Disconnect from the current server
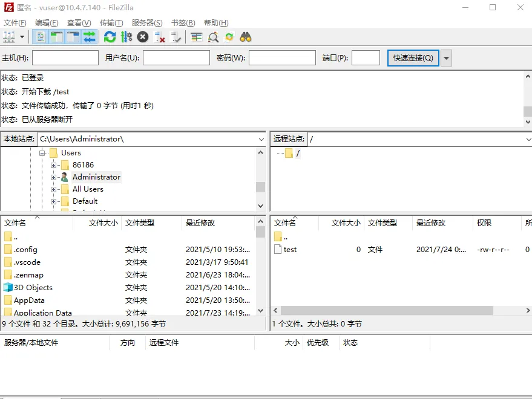This screenshot has width=532, height=399. 159,37
